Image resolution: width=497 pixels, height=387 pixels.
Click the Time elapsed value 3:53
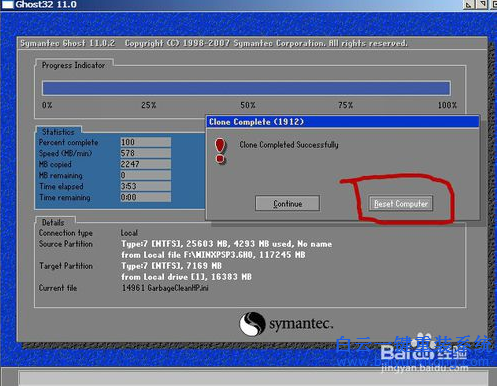point(146,186)
